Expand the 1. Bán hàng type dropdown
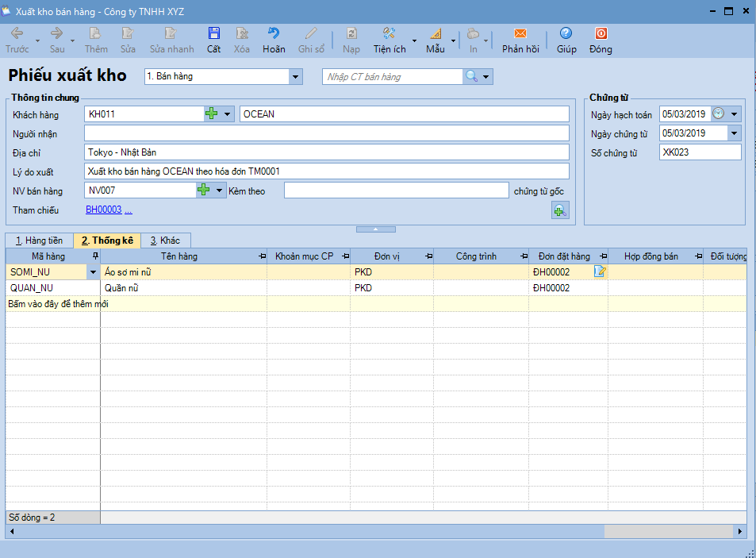 click(x=296, y=77)
